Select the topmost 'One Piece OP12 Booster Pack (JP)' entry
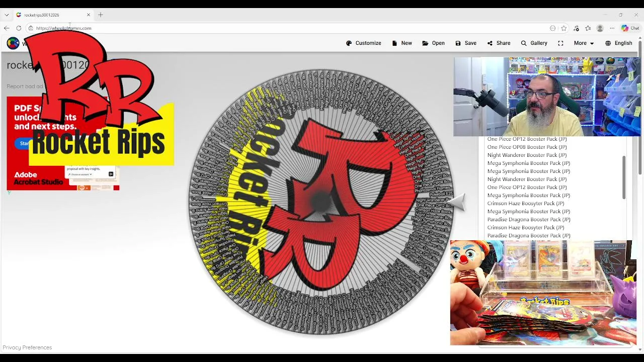The image size is (644, 362). [x=527, y=139]
